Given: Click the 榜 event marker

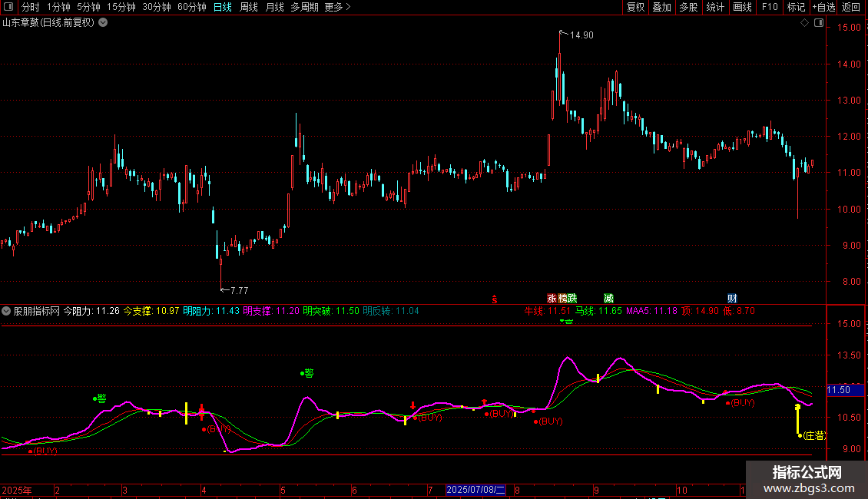Looking at the screenshot, I should (562, 299).
